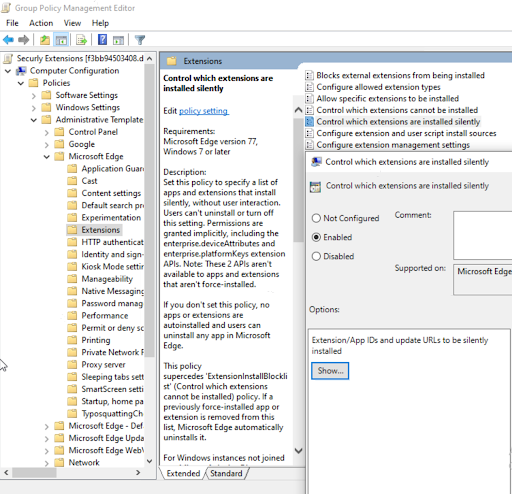Click scroll right arrow of tree pane
The height and width of the screenshot is (494, 512).
[x=138, y=472]
